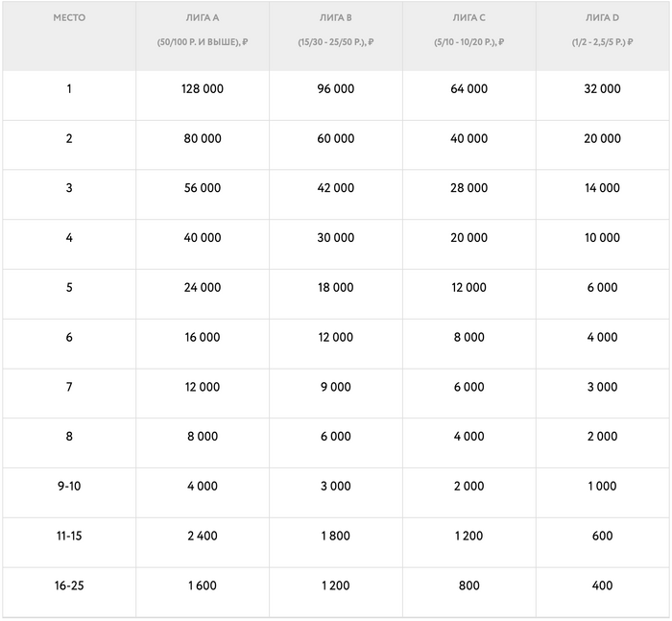This screenshot has height=621, width=672.
Task: Click the 42 000 cell in Лига B
Action: [x=335, y=189]
